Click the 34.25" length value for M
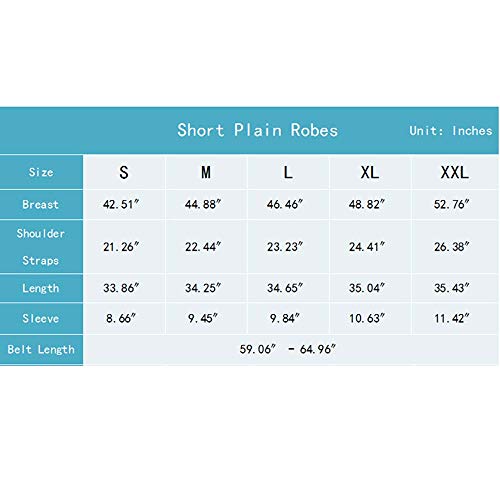 click(203, 288)
